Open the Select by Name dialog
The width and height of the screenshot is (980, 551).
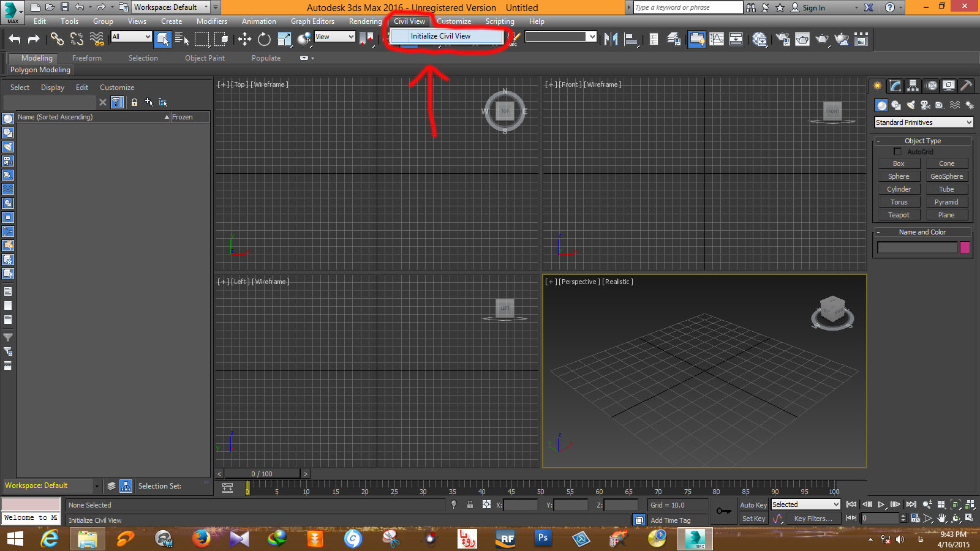tap(182, 39)
